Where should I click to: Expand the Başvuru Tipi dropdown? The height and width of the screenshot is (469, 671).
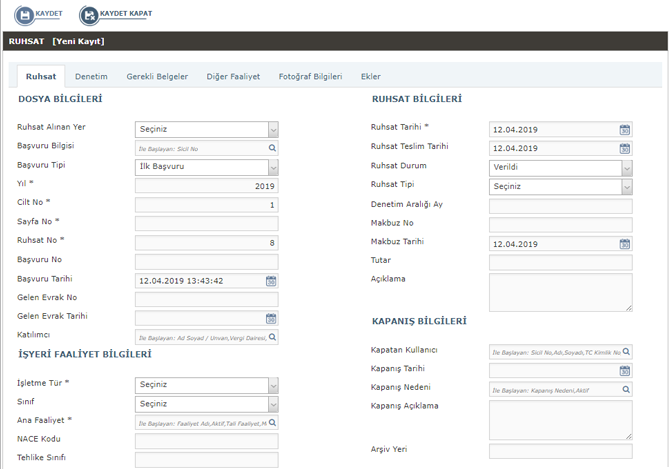coord(272,167)
